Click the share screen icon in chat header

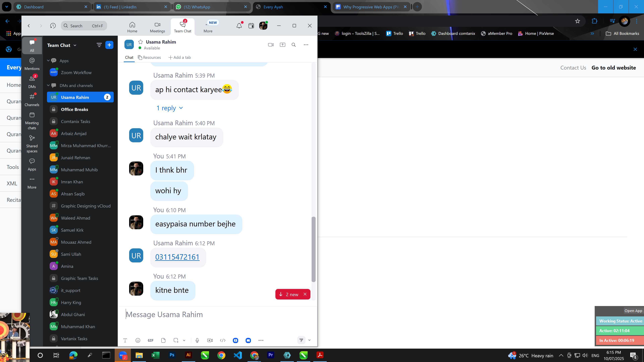(x=282, y=45)
